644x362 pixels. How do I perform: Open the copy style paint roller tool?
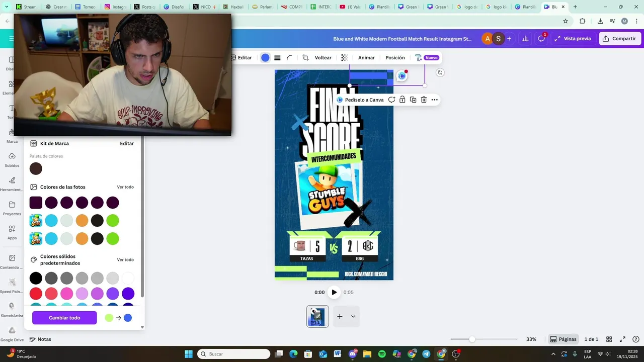pos(418,58)
